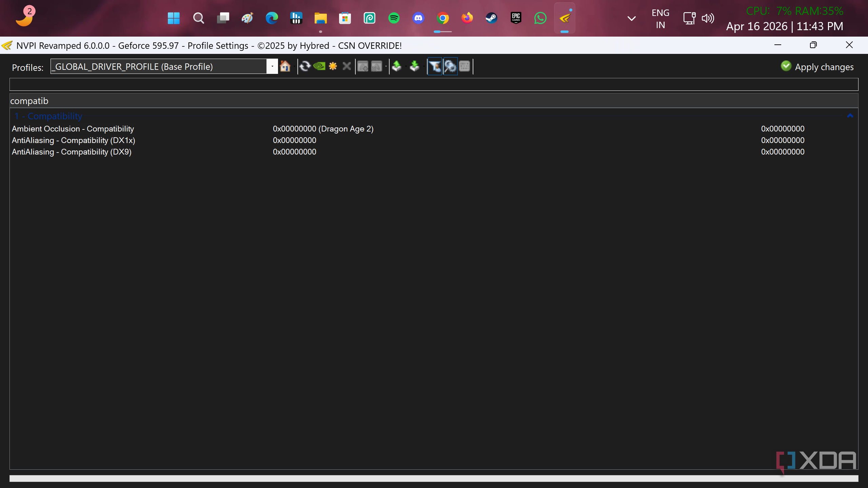Screen dimensions: 868x488
Task: Click the Apply changes button
Action: [x=817, y=67]
